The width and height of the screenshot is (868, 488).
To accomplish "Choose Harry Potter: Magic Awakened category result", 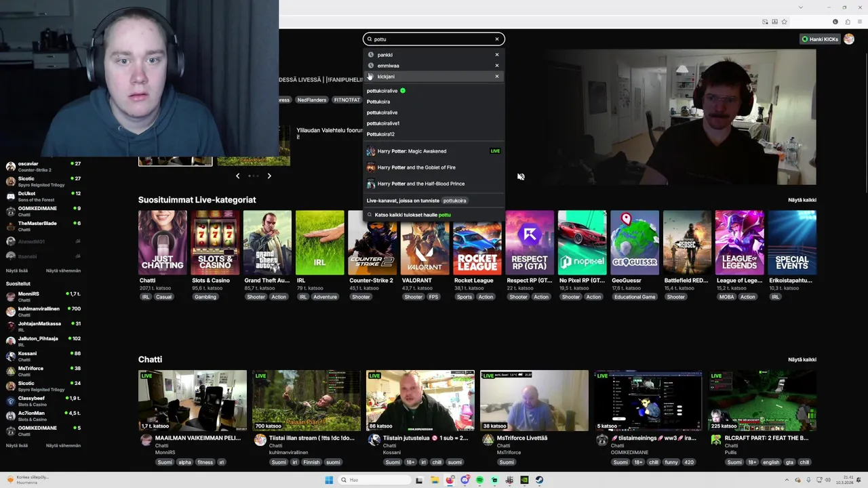I will [x=433, y=151].
